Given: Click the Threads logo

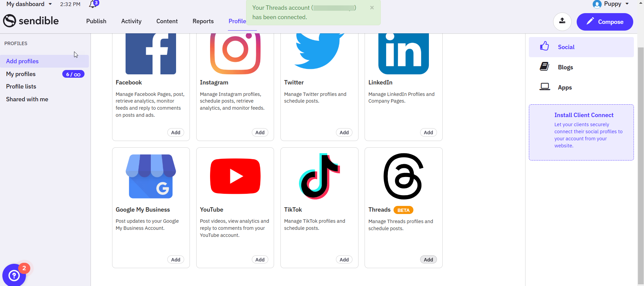Looking at the screenshot, I should point(404,176).
